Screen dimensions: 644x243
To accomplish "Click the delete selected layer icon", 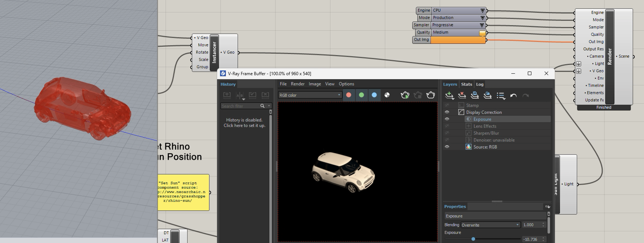I will pos(462,95).
